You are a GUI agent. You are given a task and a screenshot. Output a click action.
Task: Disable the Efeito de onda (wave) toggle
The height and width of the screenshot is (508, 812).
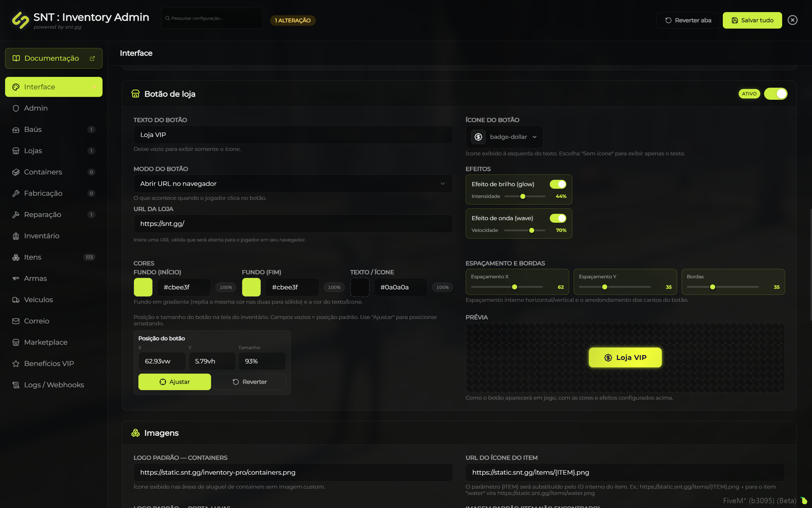tap(558, 218)
